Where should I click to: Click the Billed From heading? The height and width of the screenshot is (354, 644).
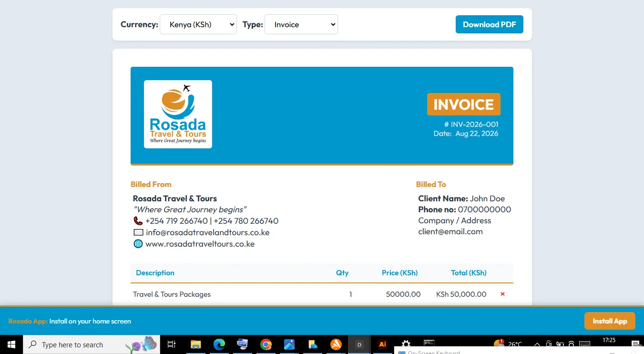[151, 184]
